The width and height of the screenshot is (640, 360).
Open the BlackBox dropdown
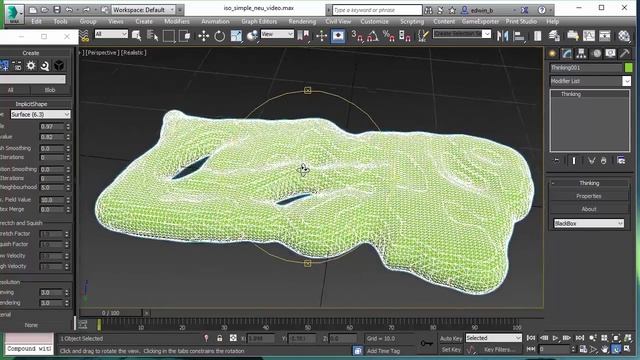click(589, 223)
